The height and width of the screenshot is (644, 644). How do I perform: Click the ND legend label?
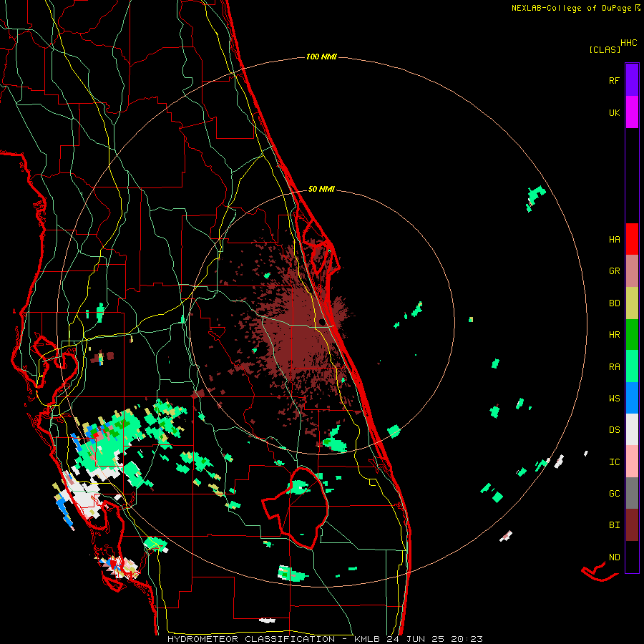pos(614,557)
